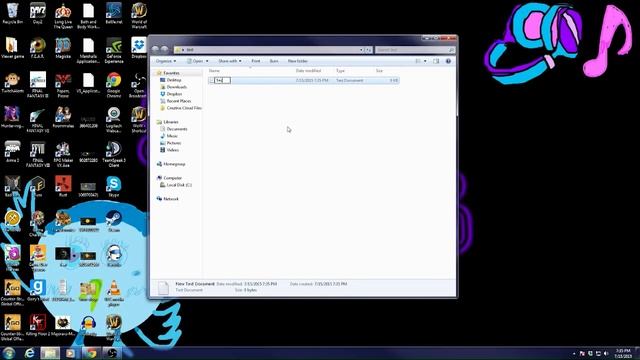This screenshot has width=640, height=360.
Task: Select Garry's Mod desktop icon
Action: [x=38, y=291]
